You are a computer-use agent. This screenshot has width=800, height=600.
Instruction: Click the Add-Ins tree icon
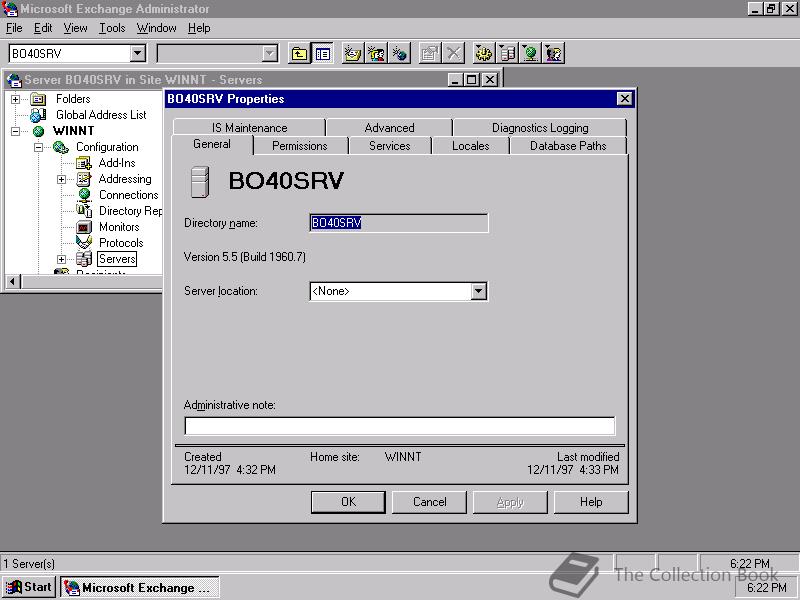tap(84, 163)
